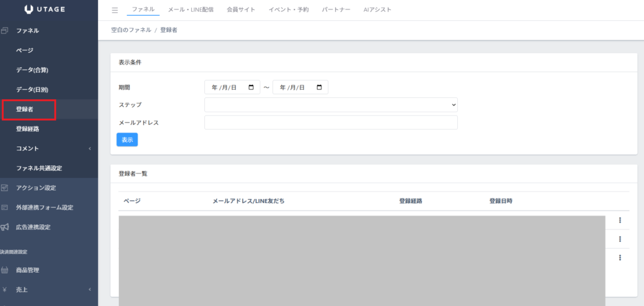Screen dimensions: 644x306
Task: Click the メールアドレス input field
Action: (x=331, y=123)
